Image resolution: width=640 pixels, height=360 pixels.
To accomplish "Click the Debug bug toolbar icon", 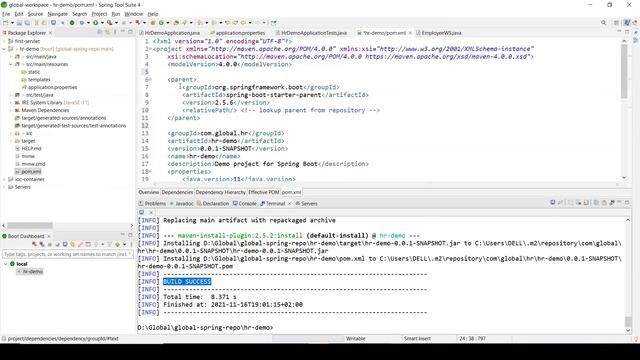I will point(82,23).
